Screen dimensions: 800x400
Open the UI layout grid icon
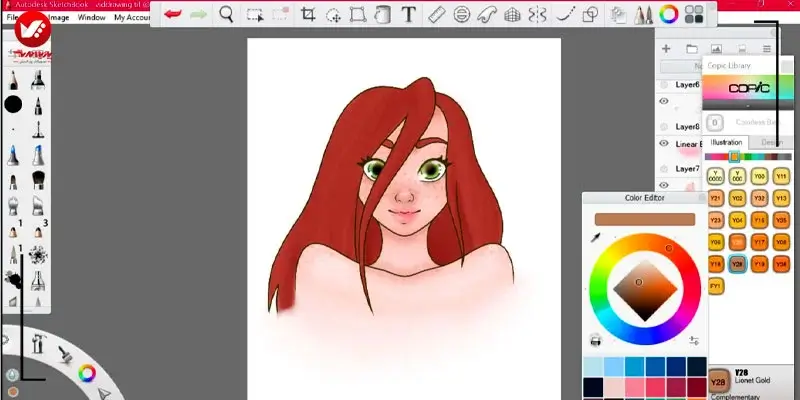pos(694,14)
